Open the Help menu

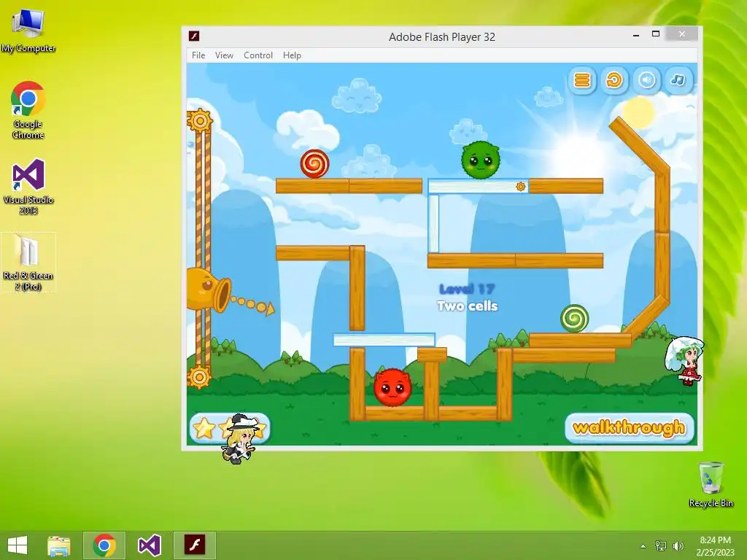pos(292,55)
